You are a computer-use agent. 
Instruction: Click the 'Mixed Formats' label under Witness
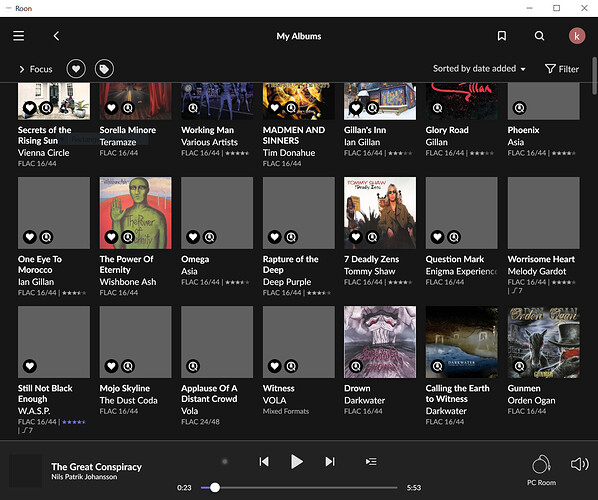(286, 411)
